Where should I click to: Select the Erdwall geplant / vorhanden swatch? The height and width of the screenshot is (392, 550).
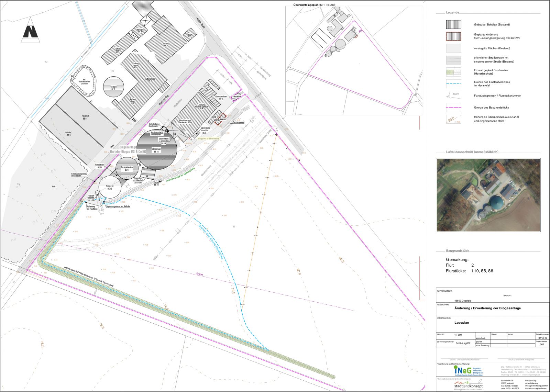453,72
